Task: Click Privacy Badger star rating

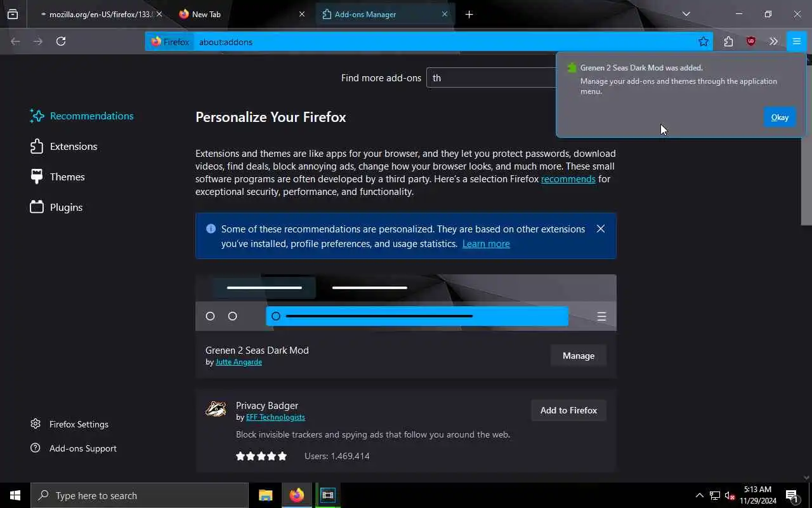Action: [261, 456]
